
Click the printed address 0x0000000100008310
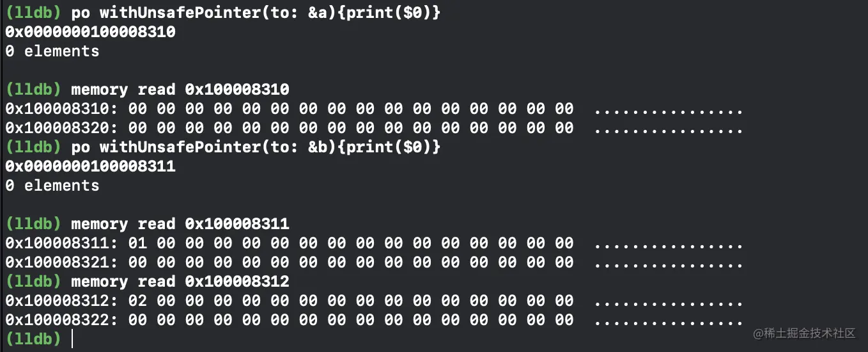[x=91, y=32]
